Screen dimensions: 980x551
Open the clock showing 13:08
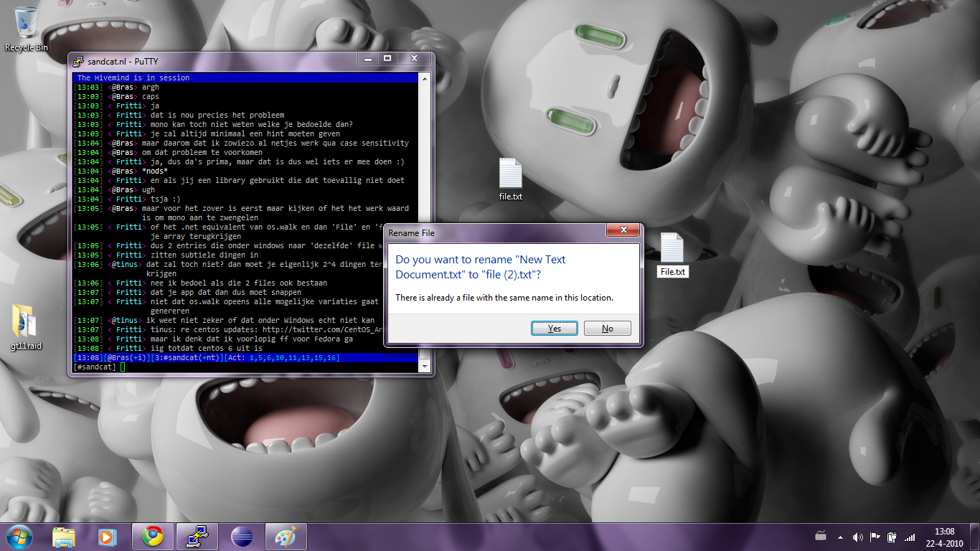pos(945,537)
